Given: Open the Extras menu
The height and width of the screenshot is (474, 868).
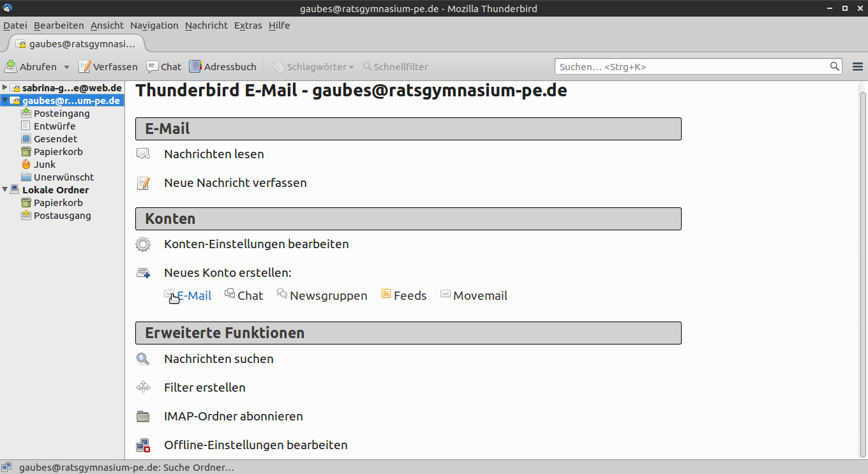Looking at the screenshot, I should pos(248,26).
